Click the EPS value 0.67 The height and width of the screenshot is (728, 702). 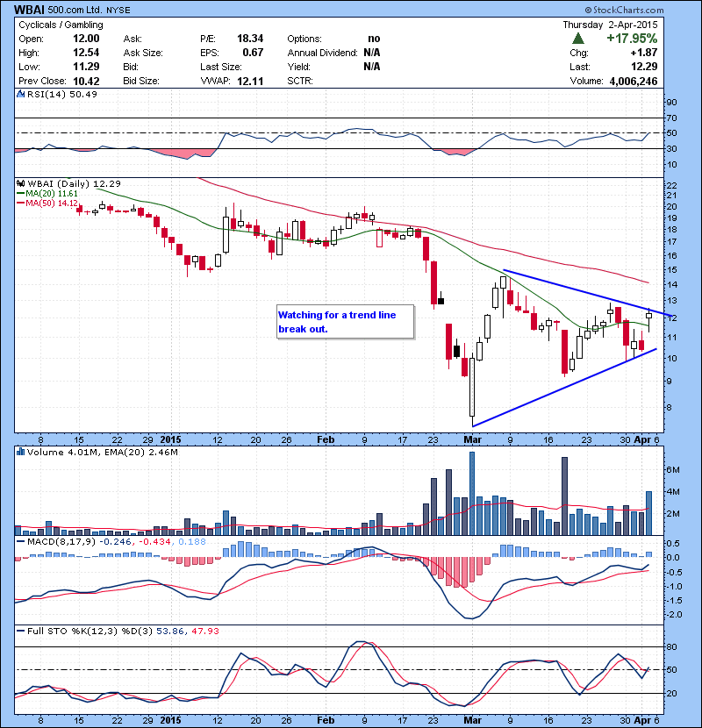click(253, 53)
